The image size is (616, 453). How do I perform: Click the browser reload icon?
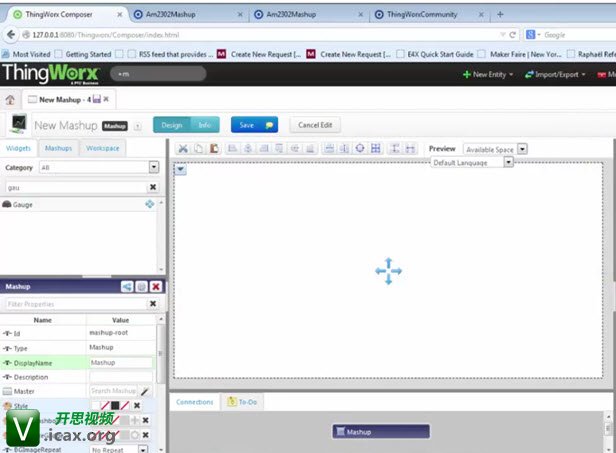(512, 35)
